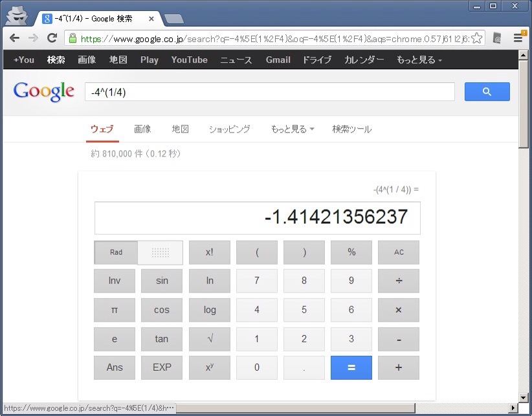Screen dimensions: 532x416
Task: Select the -4^(1/4) browser tab
Action: coord(98,19)
